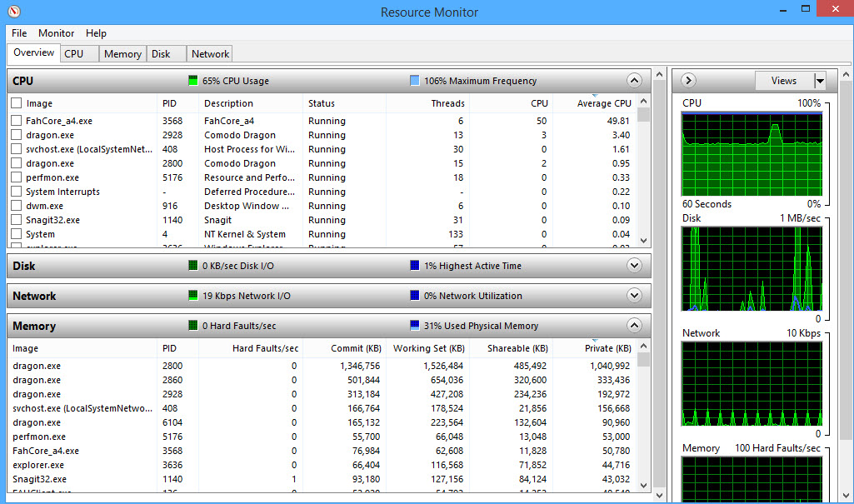
Task: Switch to the Memory tab
Action: (122, 54)
